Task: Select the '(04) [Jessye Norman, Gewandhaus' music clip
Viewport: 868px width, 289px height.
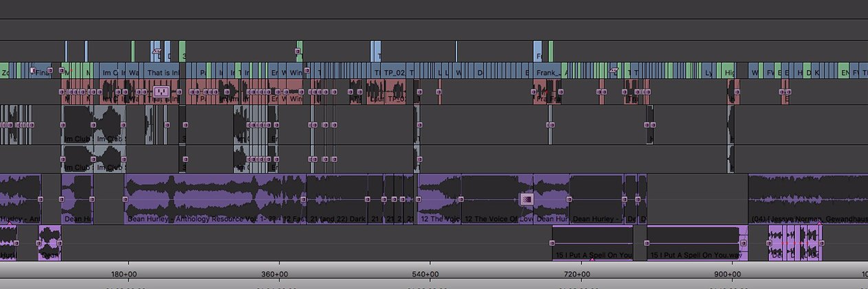Action: pos(808,199)
